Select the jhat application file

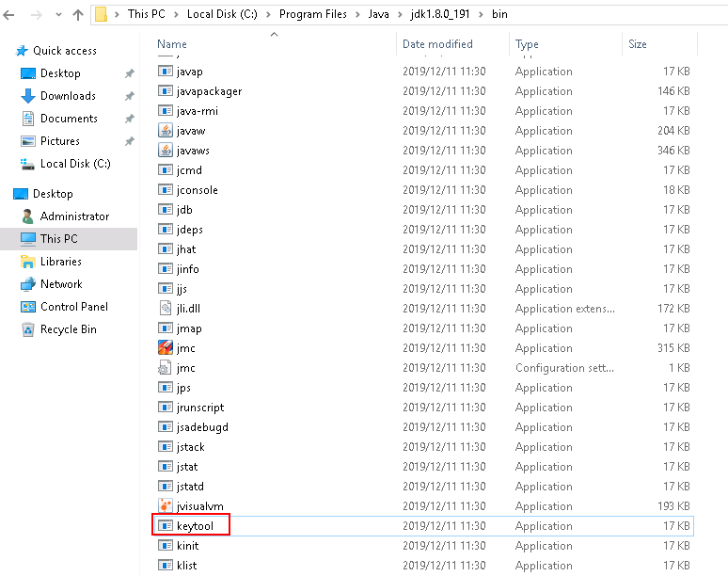(x=186, y=249)
